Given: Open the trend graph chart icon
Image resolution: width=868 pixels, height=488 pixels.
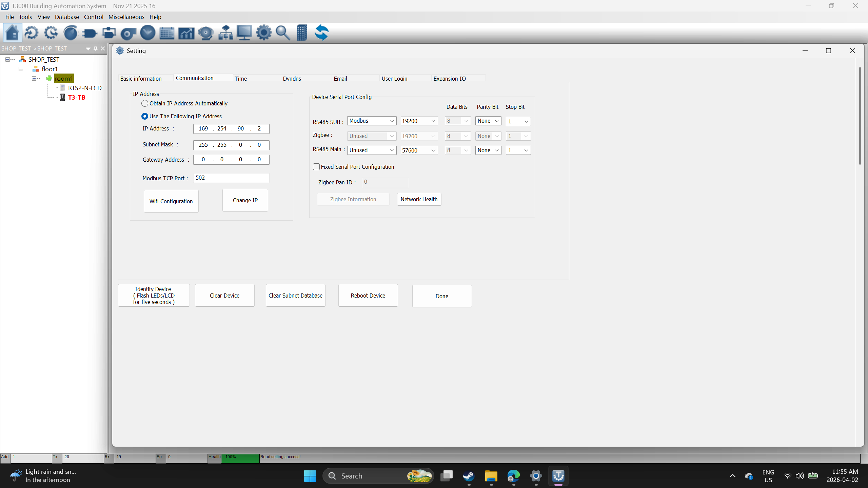Looking at the screenshot, I should click(x=186, y=33).
